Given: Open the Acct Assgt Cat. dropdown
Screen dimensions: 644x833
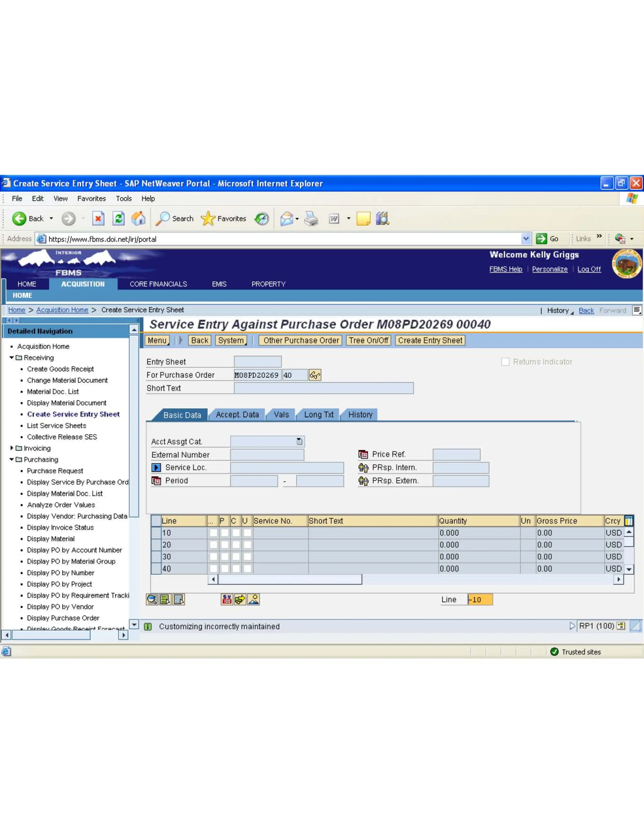Looking at the screenshot, I should tap(299, 441).
